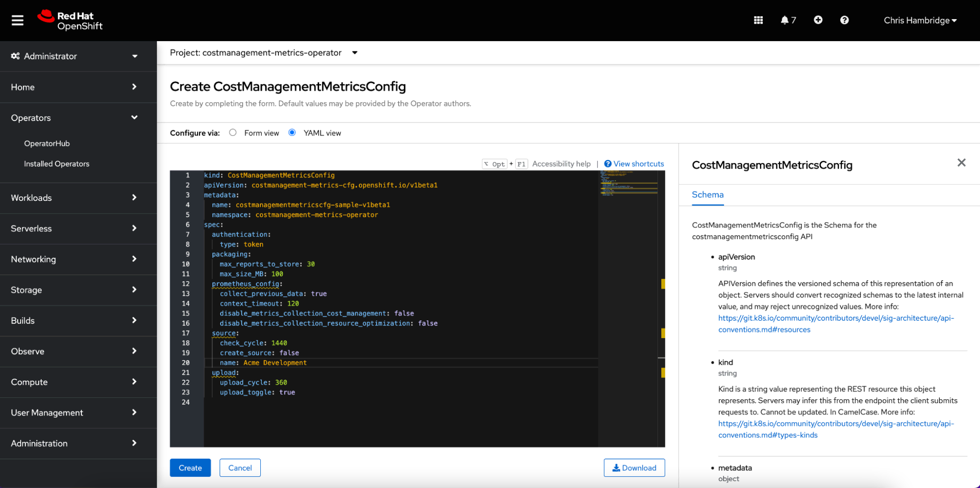
Task: Click the type: token line
Action: (241, 244)
